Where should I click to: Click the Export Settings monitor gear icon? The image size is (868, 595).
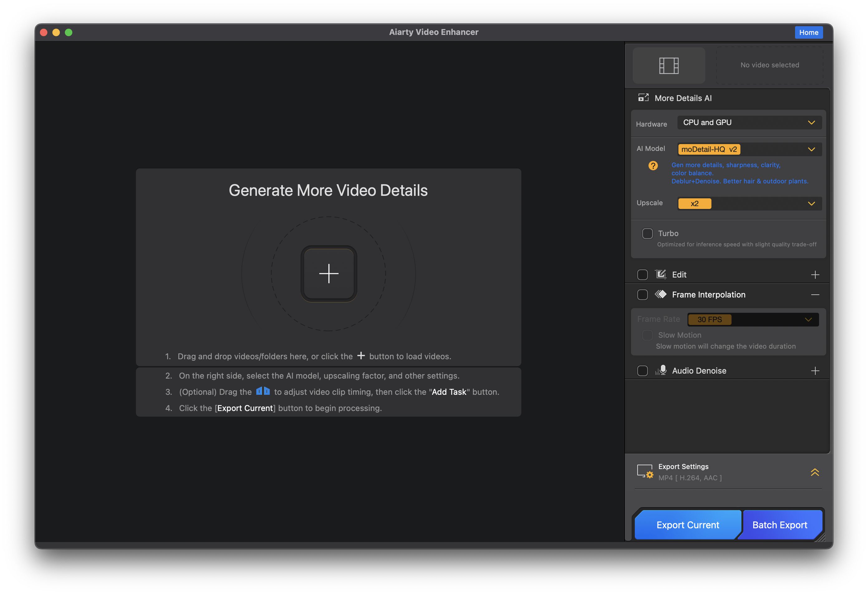tap(645, 472)
